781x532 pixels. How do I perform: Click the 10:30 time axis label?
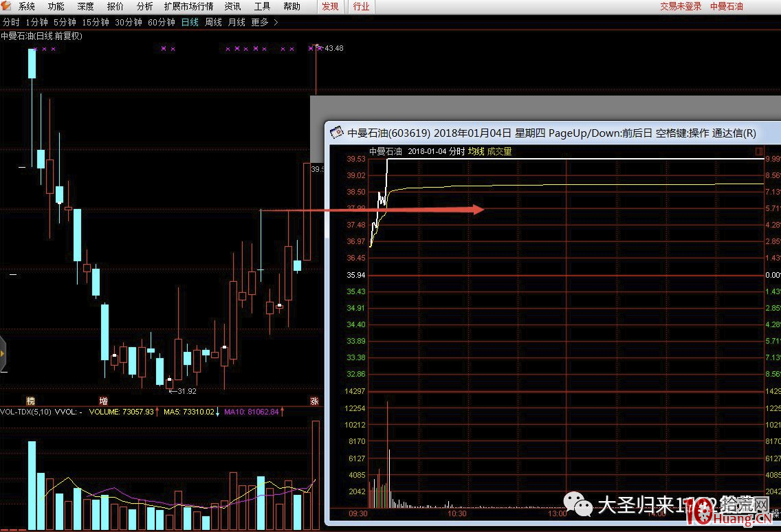coord(457,513)
